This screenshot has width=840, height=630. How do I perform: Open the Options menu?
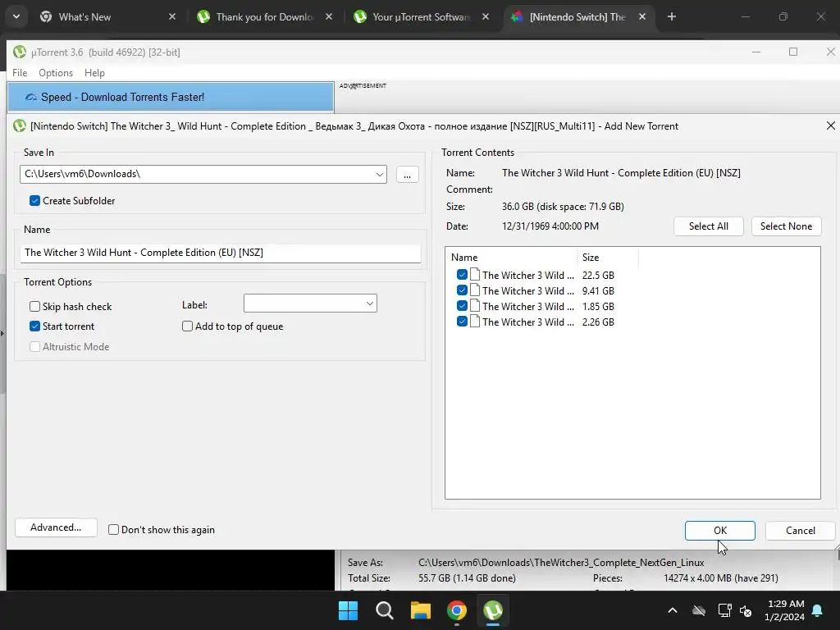coord(56,73)
